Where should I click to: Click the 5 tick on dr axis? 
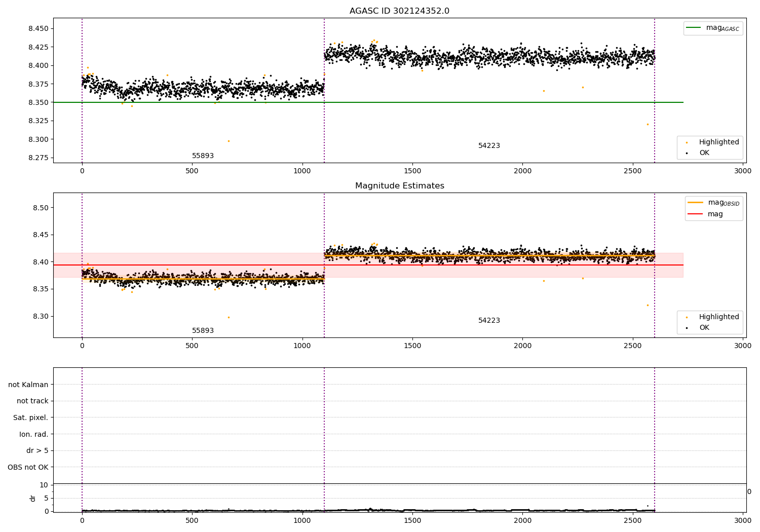coord(46,499)
